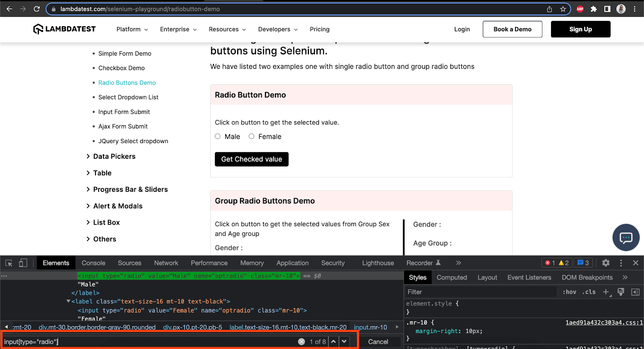Image resolution: width=644 pixels, height=349 pixels.
Task: Go back with the browser back arrow
Action: 9,9
